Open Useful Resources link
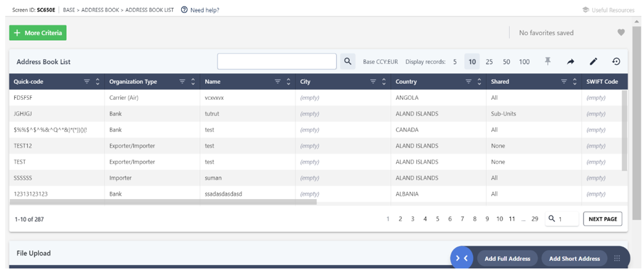Screen dimensions: 644x273 [613, 10]
